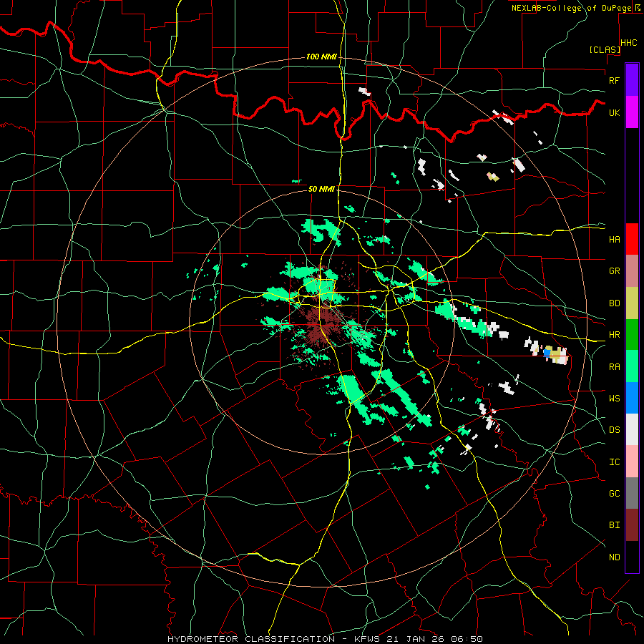Viewport: 644px width, 644px height.
Task: Select the IC ice crystals pink swatch
Action: (632, 462)
